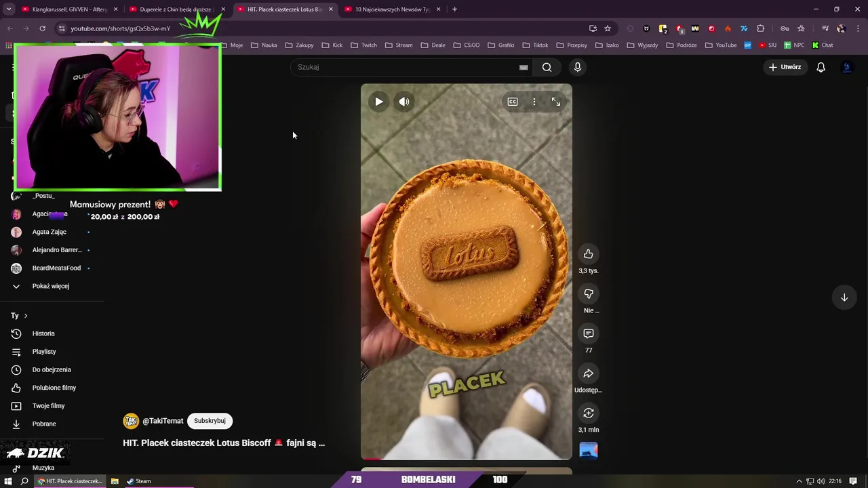868x488 pixels.
Task: Subscribe to TakiTemat with Subskrybuj button
Action: pos(210,421)
